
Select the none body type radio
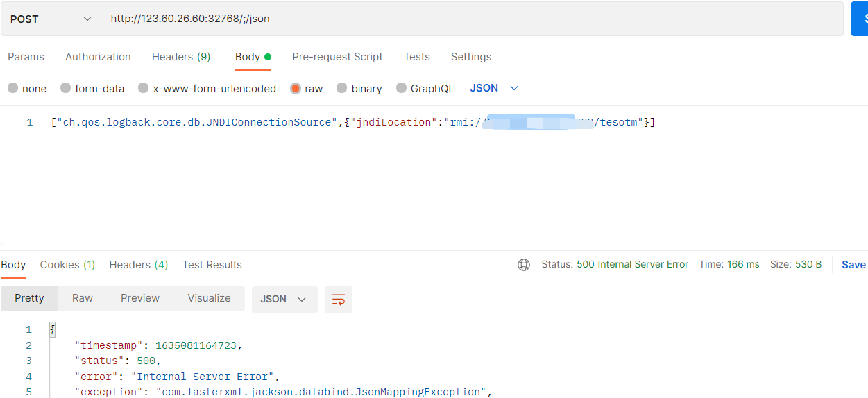coord(13,88)
